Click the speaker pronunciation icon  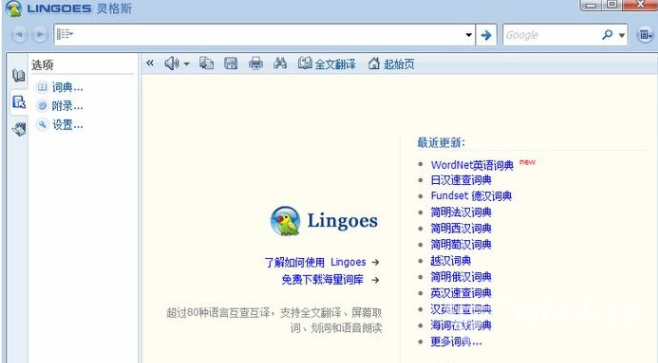171,64
